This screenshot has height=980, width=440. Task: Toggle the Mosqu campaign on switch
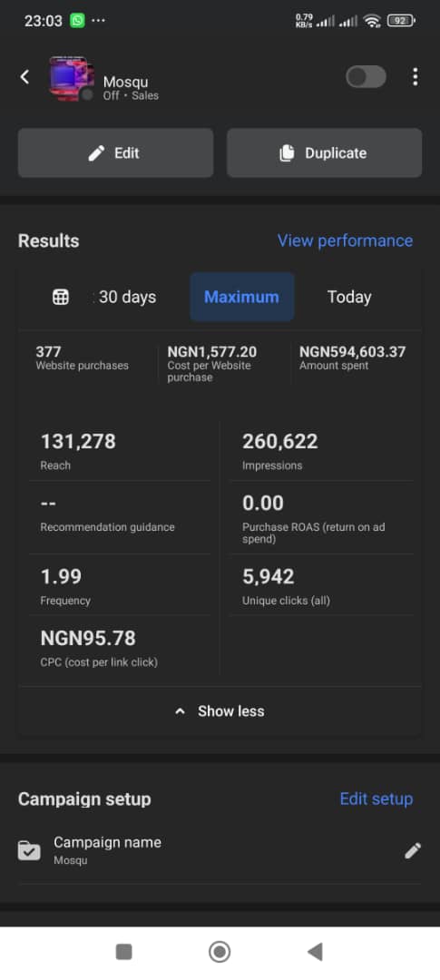pos(366,77)
